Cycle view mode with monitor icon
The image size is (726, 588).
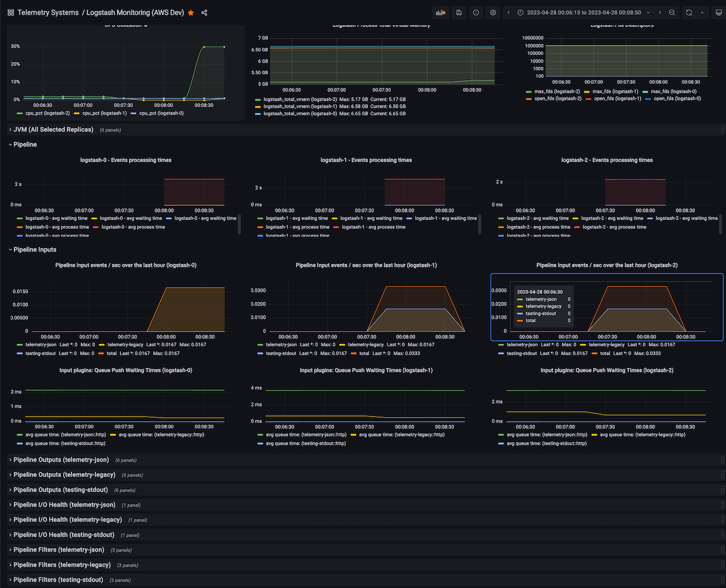coord(719,12)
